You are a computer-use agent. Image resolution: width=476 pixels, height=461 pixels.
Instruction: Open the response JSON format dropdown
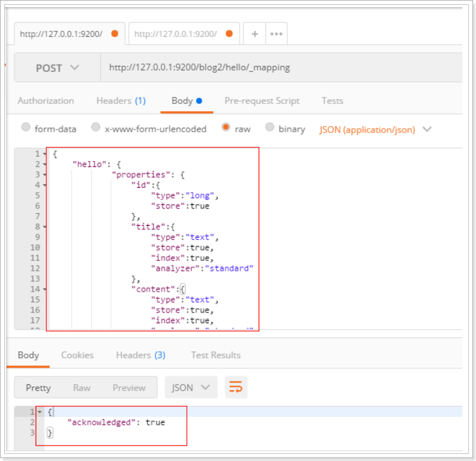[x=191, y=387]
